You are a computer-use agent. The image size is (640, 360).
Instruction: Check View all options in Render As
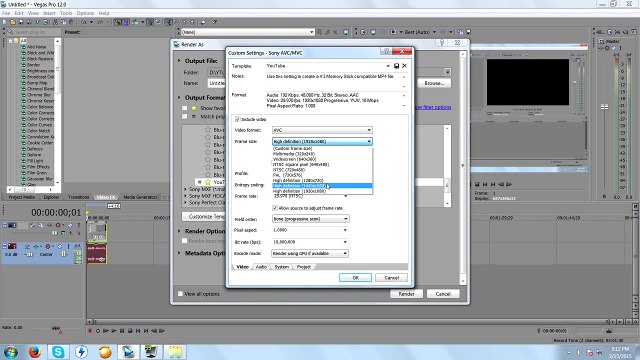pyautogui.click(x=180, y=293)
